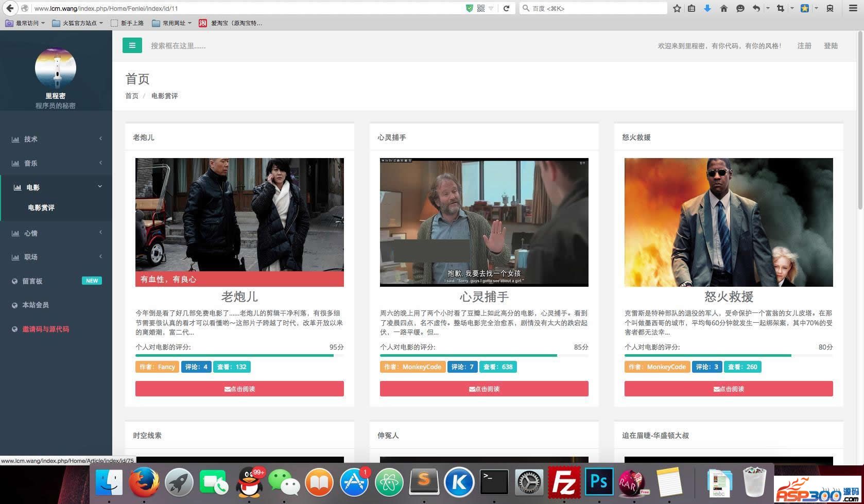864x504 pixels.
Task: Open the 最常访问 bookmarks folder dropdown
Action: click(25, 23)
